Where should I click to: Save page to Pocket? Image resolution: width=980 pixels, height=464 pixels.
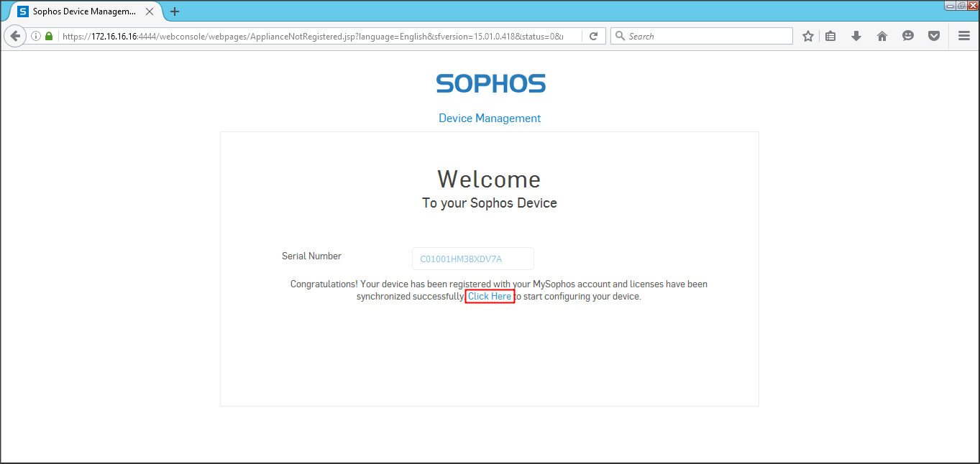coord(934,36)
